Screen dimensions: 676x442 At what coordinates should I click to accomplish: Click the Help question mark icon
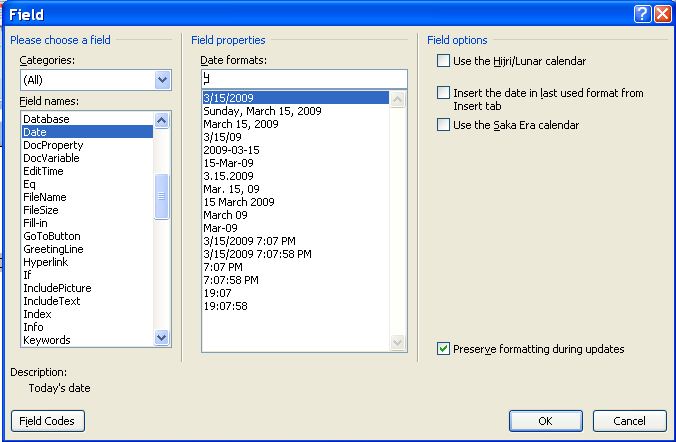(x=643, y=15)
